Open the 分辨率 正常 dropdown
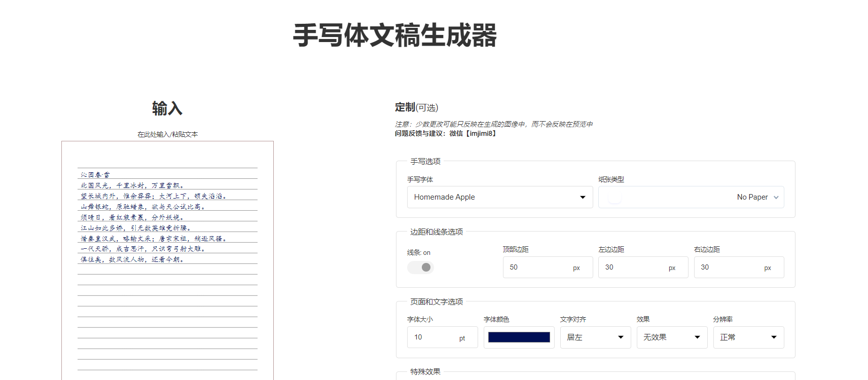868x380 pixels. [748, 337]
